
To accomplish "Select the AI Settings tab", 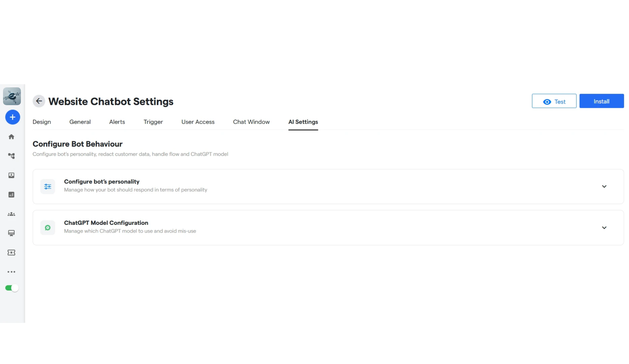I will (x=303, y=122).
